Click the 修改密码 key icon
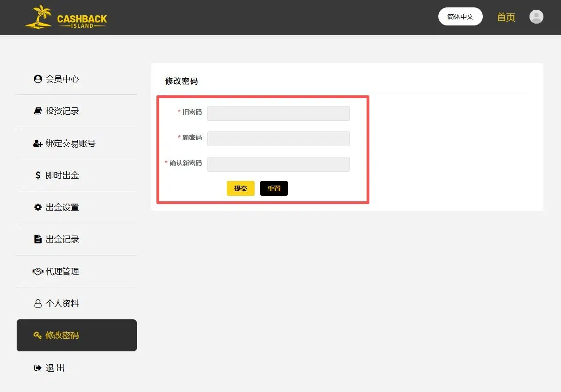 click(38, 336)
